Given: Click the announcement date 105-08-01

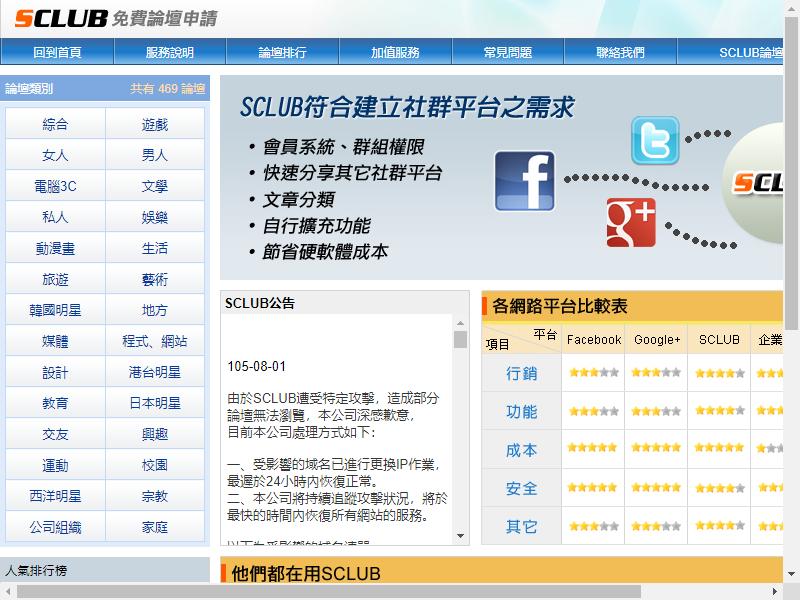Looking at the screenshot, I should [x=257, y=366].
